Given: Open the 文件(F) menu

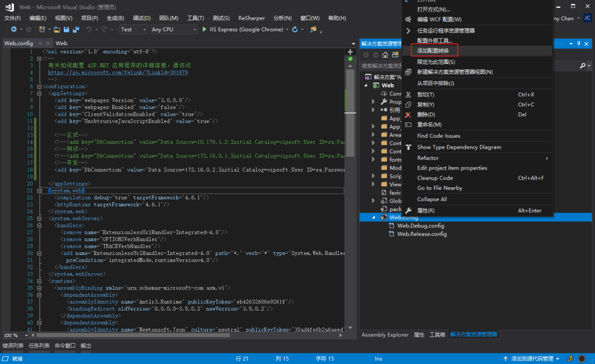Looking at the screenshot, I should point(13,18).
